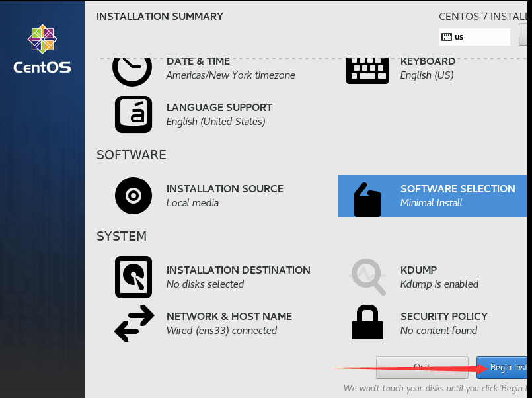Click 'No disks selected' status text

205,284
